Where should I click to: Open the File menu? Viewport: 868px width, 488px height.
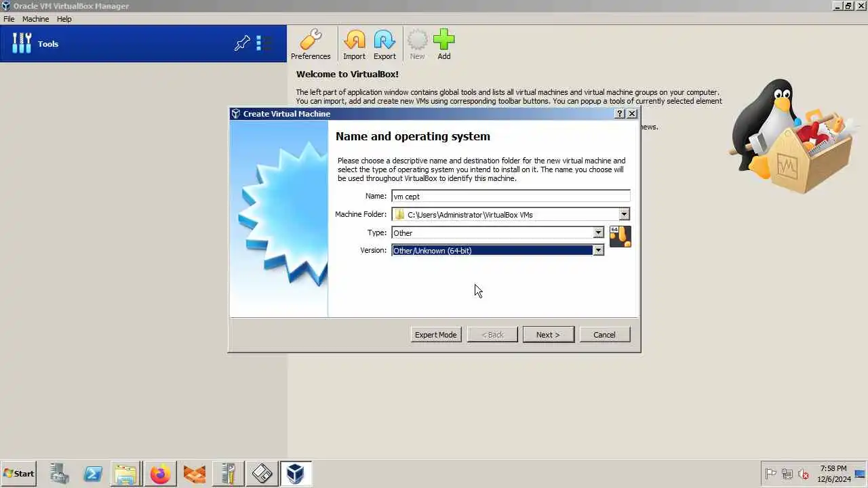(x=9, y=19)
